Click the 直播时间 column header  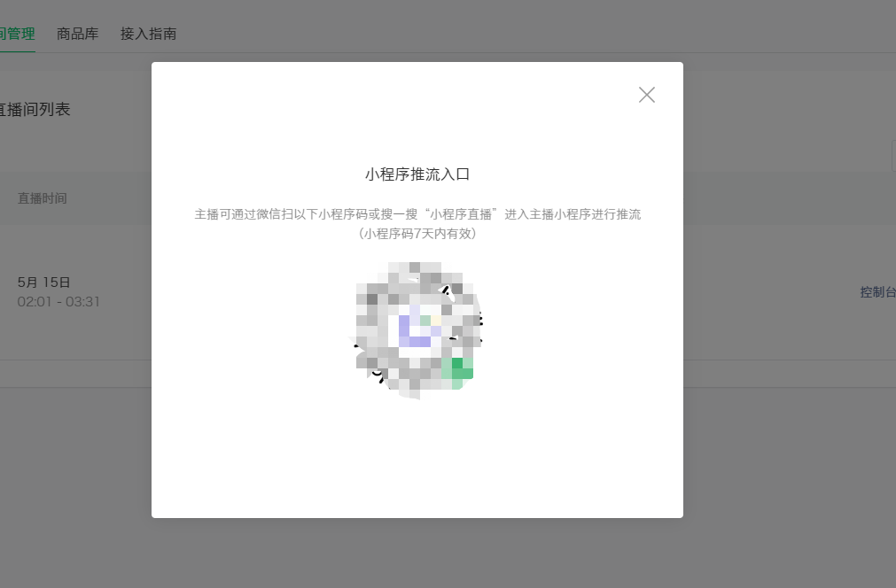pos(43,198)
